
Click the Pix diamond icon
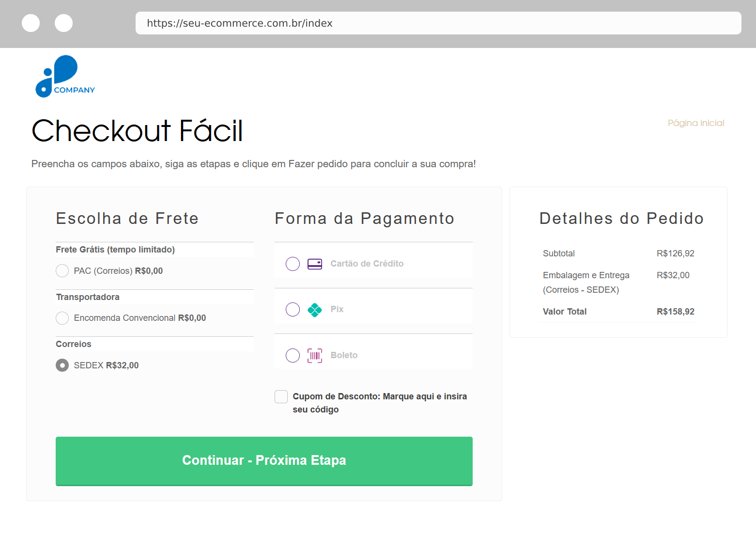(x=315, y=310)
